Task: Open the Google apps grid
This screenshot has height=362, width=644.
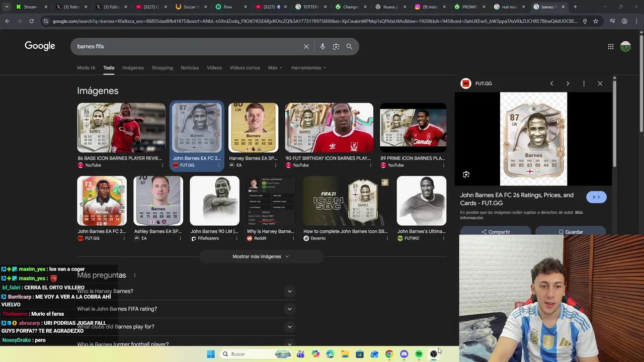Action: pyautogui.click(x=610, y=46)
